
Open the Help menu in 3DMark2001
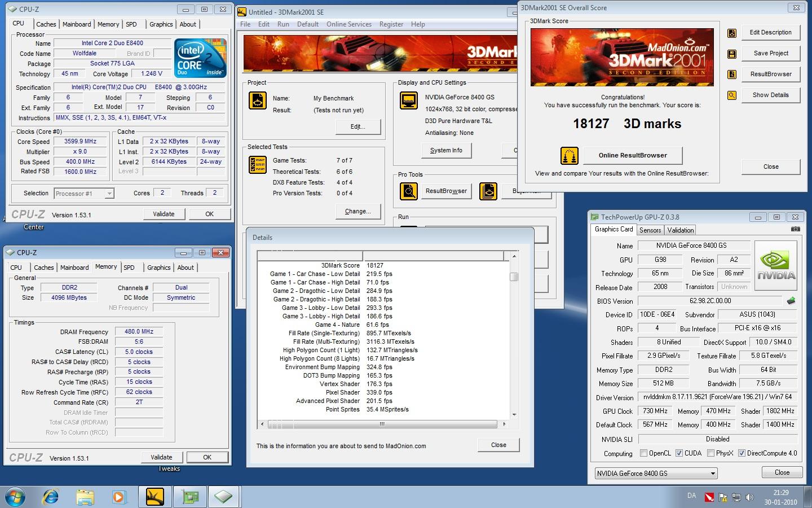pos(418,24)
